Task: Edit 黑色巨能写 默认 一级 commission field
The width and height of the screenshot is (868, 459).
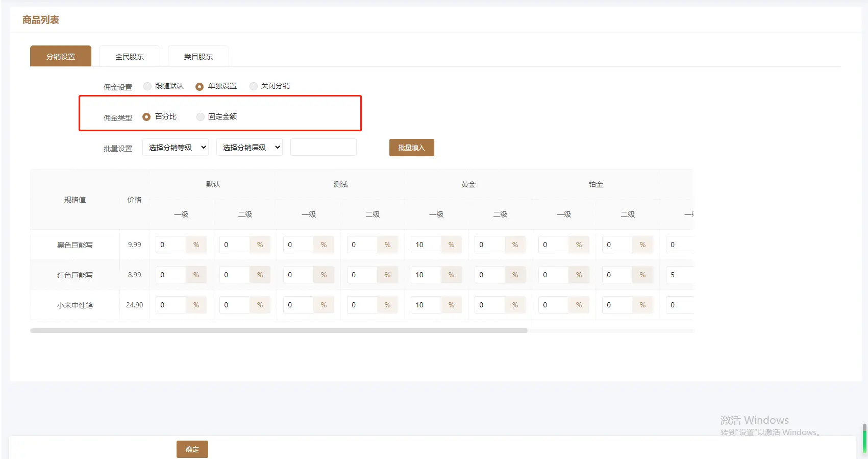Action: click(x=170, y=245)
